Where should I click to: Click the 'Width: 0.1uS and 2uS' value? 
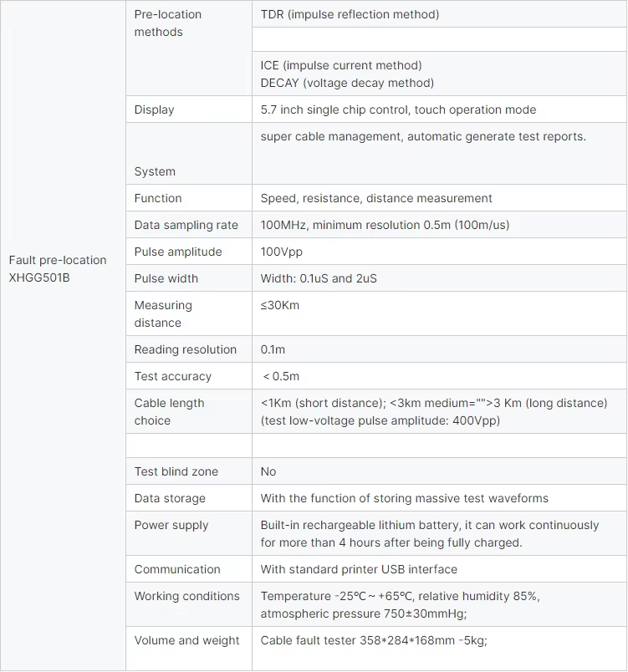[319, 278]
